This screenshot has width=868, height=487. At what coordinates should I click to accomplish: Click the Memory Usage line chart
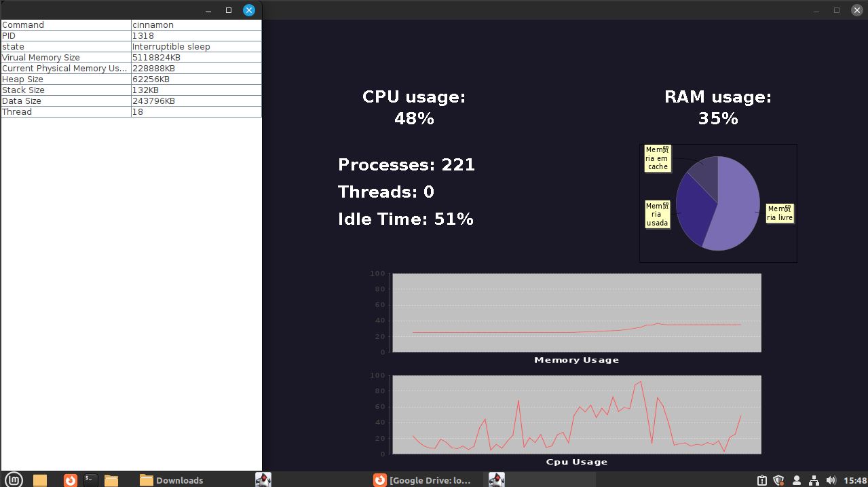point(577,312)
